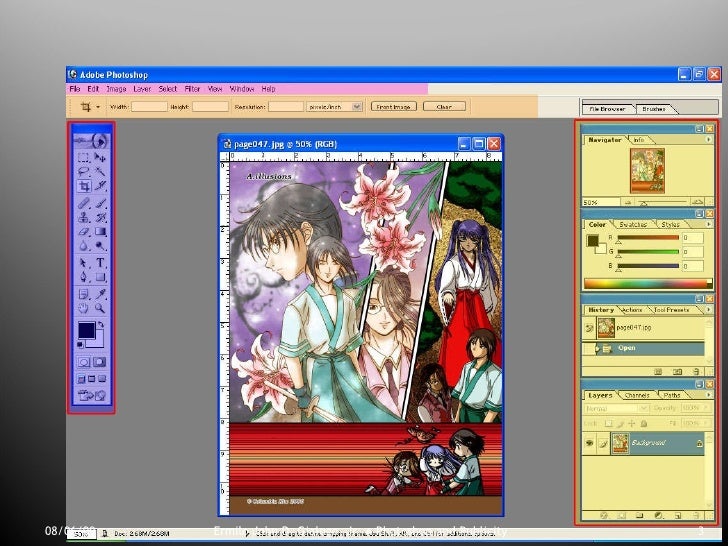Hide the Background layer eye icon
Image resolution: width=728 pixels, height=546 pixels.
click(590, 443)
